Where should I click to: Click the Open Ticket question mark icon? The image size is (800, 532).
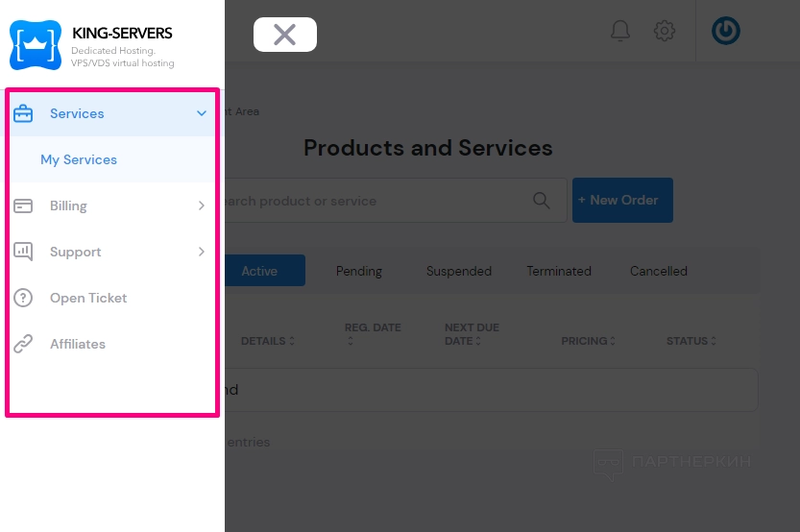click(x=23, y=298)
